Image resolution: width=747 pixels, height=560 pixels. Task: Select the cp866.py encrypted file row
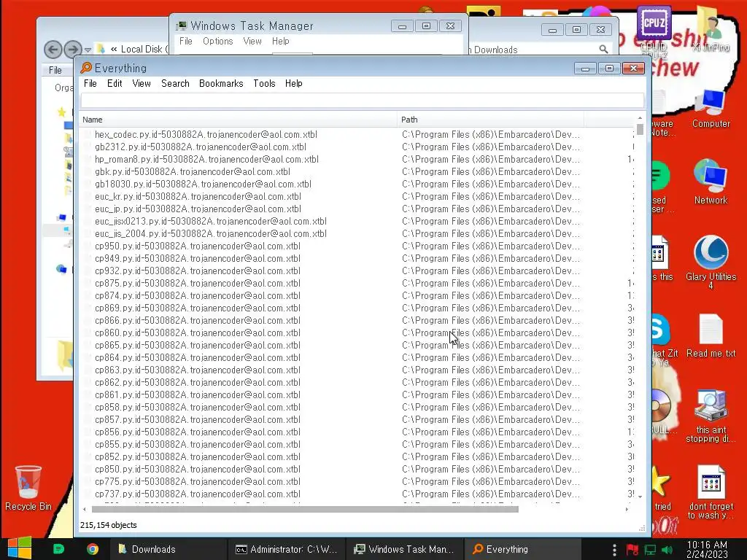pyautogui.click(x=357, y=320)
